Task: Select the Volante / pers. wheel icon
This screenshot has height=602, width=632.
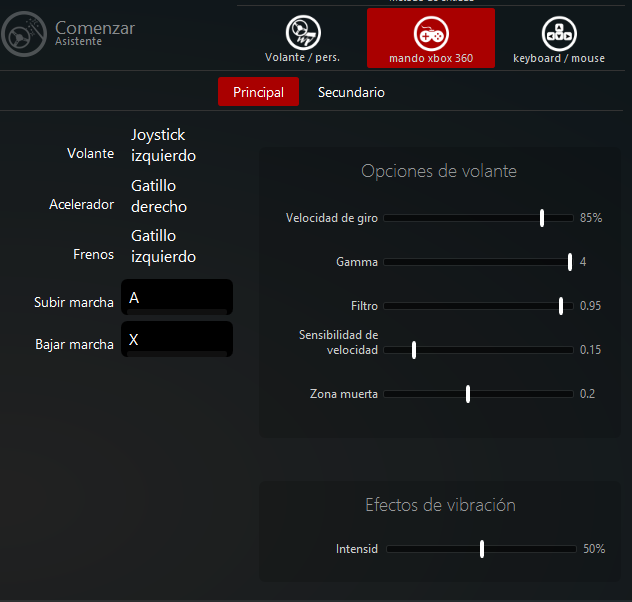Action: click(x=303, y=32)
